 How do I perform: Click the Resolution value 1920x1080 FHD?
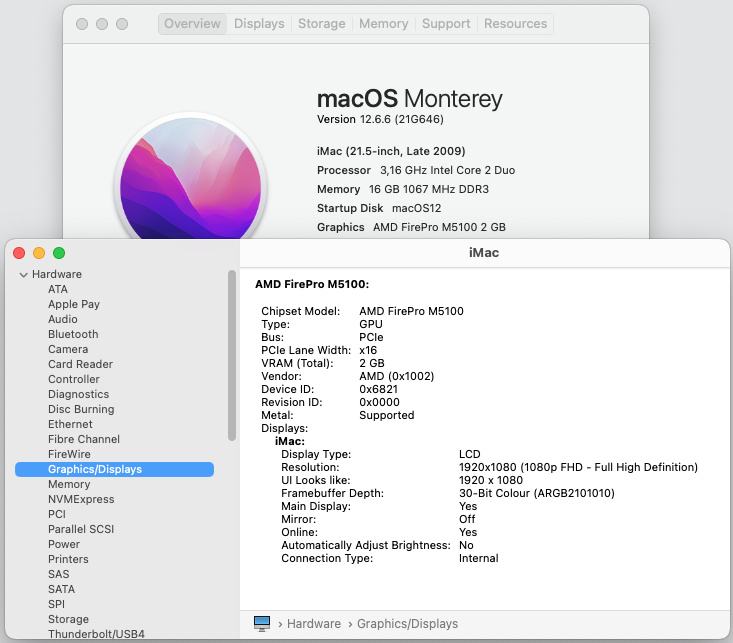578,467
